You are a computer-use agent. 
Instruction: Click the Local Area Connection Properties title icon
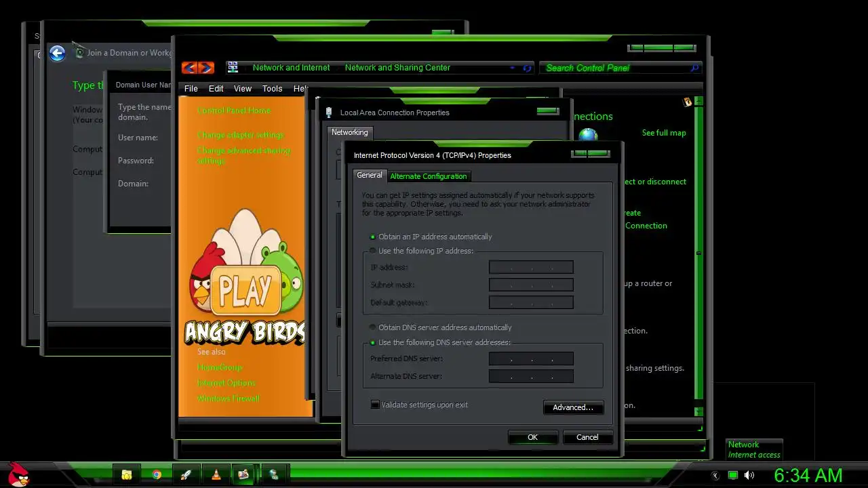[329, 113]
